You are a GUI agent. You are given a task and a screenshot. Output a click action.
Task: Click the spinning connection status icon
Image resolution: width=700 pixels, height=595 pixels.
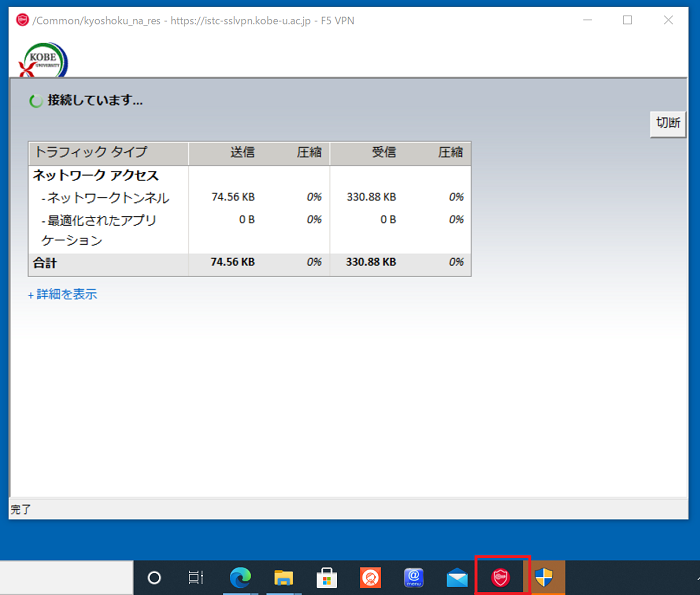click(36, 101)
